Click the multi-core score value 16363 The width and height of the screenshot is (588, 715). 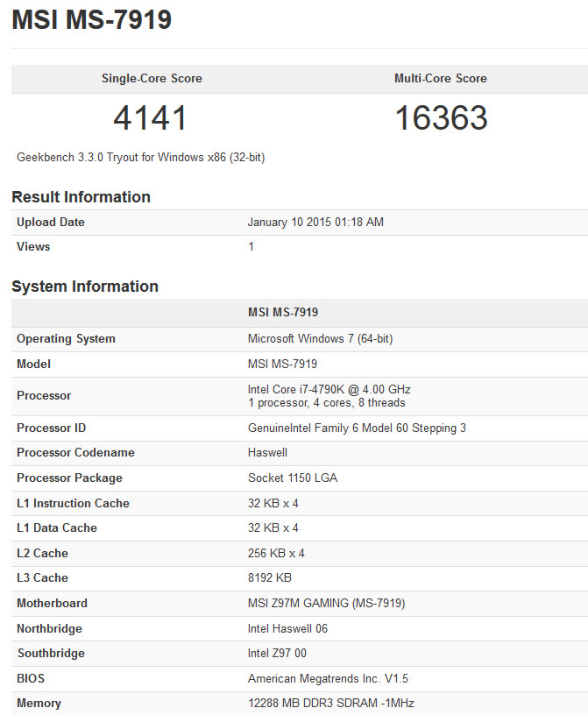pos(441,117)
